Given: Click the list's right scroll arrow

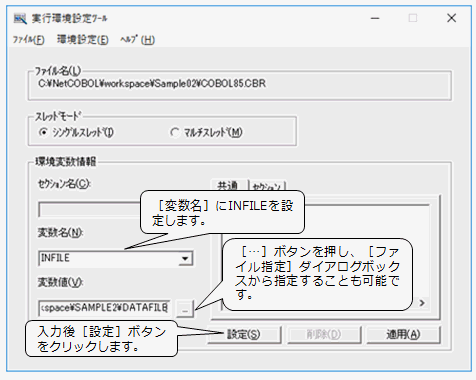Looking at the screenshot, I should tap(422, 303).
